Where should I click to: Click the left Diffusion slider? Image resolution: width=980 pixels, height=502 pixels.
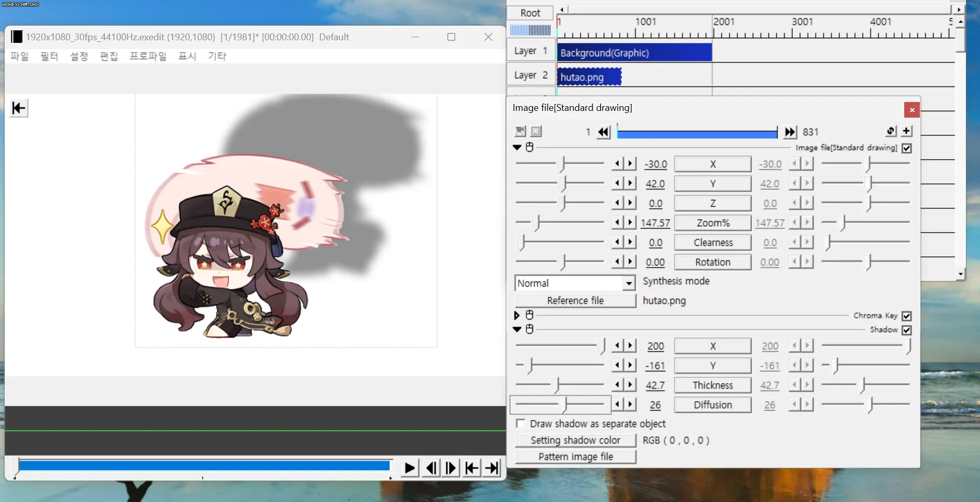pos(560,405)
